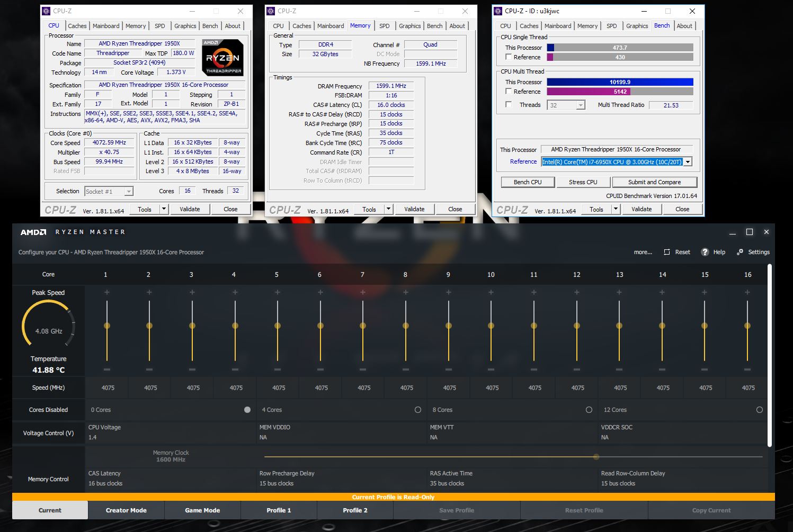Click Reset Profile button
Image resolution: width=793 pixels, height=532 pixels.
584,510
